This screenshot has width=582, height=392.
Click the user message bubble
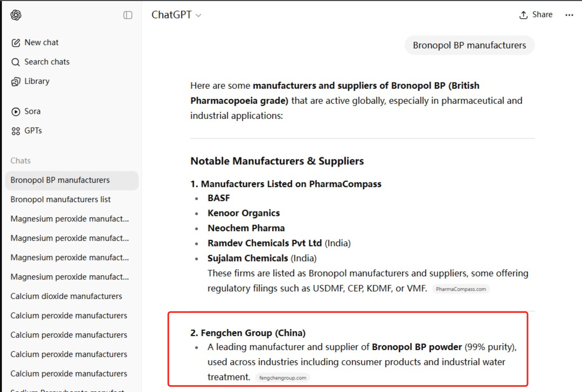pos(469,45)
